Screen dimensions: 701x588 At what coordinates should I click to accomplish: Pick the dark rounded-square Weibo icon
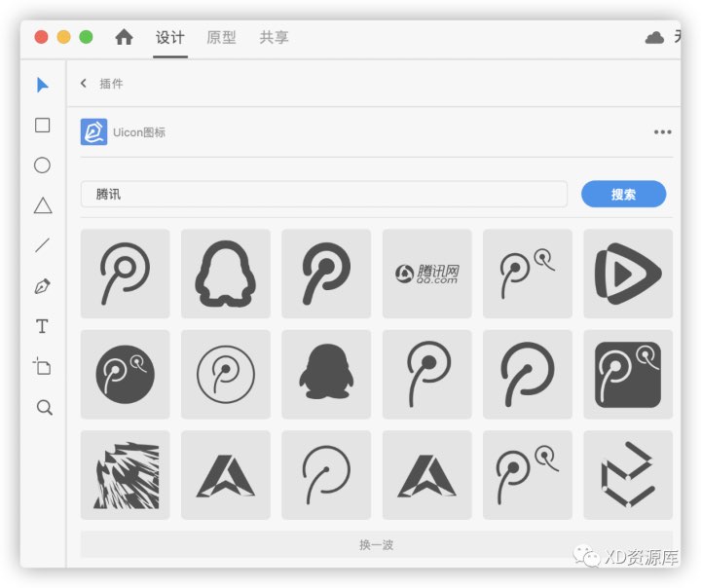(x=628, y=374)
